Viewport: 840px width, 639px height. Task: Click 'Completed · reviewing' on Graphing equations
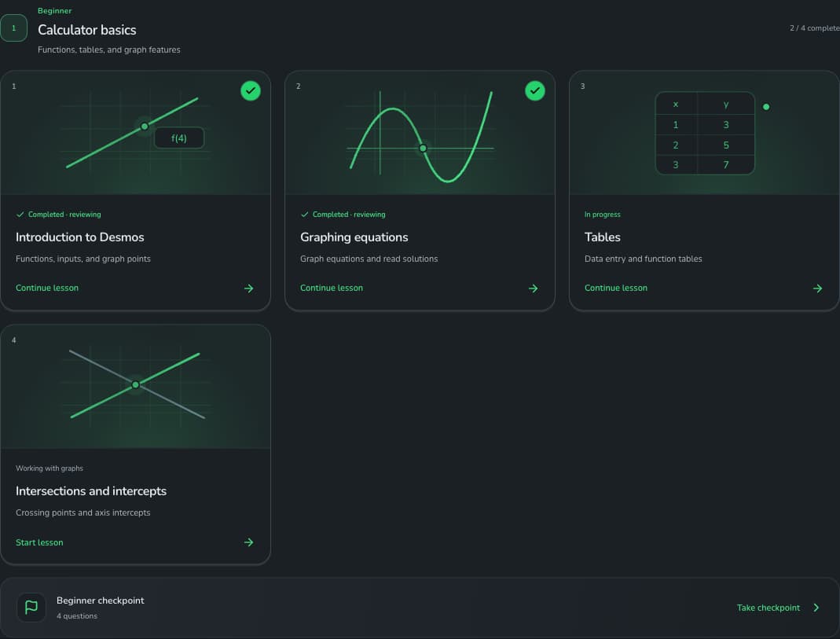tap(349, 215)
